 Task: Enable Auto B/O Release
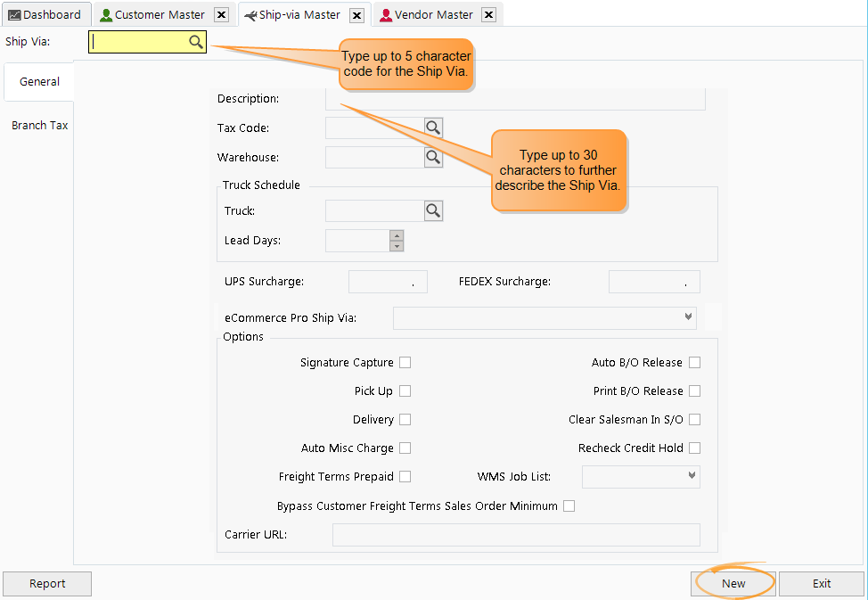point(695,362)
